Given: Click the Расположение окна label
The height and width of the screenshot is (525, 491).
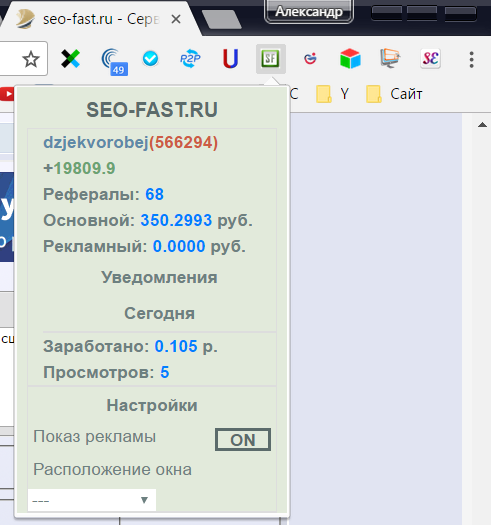Looking at the screenshot, I should (113, 470).
